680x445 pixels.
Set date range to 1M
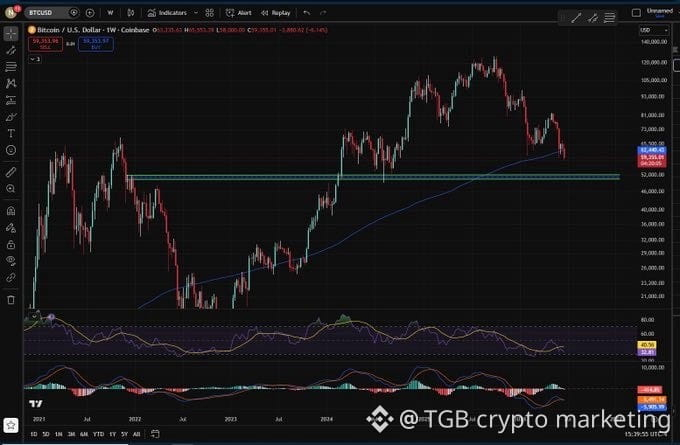coord(59,434)
